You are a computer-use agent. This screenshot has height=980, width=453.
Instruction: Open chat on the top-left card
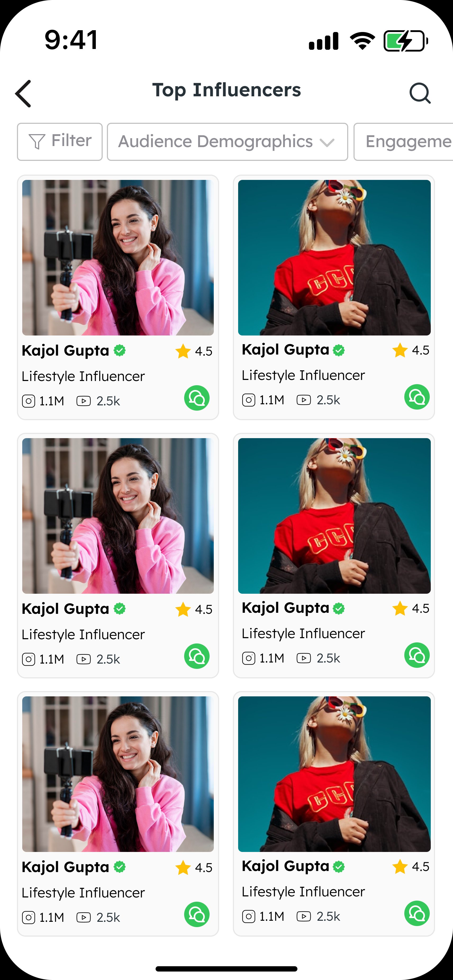(197, 398)
